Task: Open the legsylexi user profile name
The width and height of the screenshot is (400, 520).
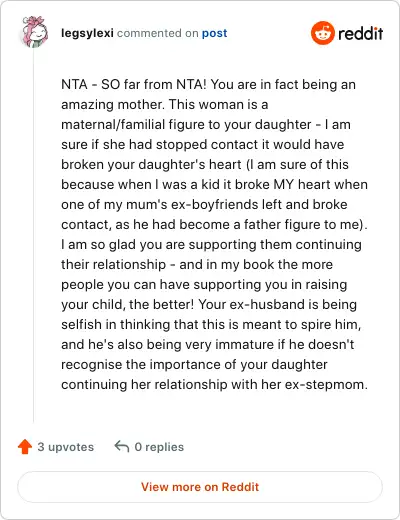Action: coord(87,33)
